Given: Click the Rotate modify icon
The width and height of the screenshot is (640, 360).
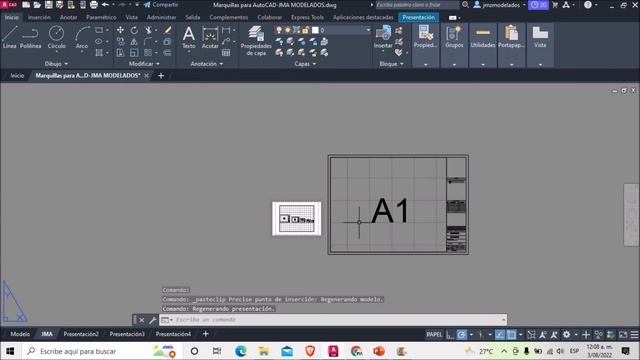Looking at the screenshot, I should (134, 30).
